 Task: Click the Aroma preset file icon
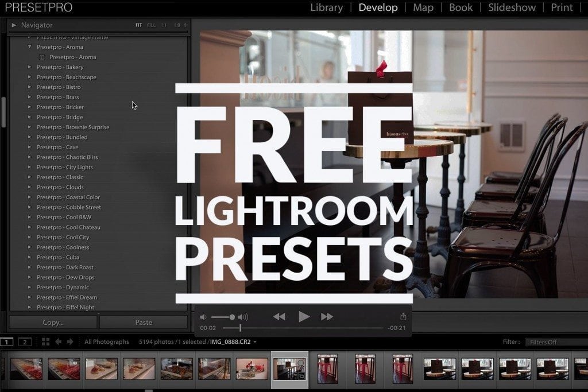coord(42,57)
